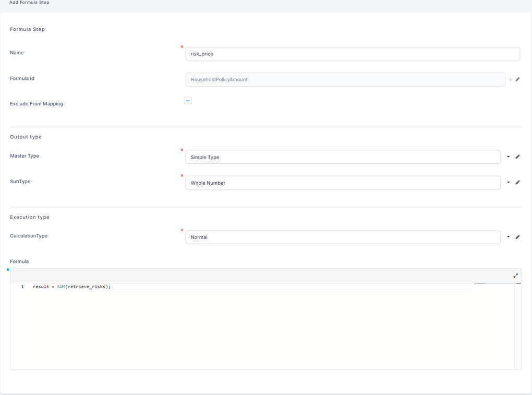The width and height of the screenshot is (532, 395).
Task: Click the HouseholdPolicyAmount Formula Id field
Action: point(345,79)
